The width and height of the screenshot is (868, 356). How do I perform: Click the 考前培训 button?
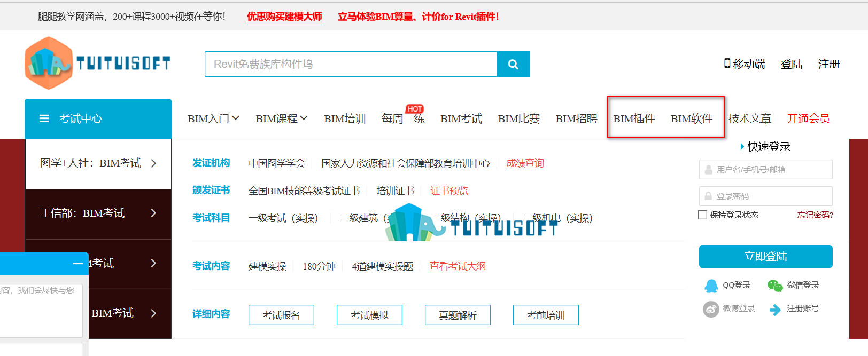coord(546,315)
